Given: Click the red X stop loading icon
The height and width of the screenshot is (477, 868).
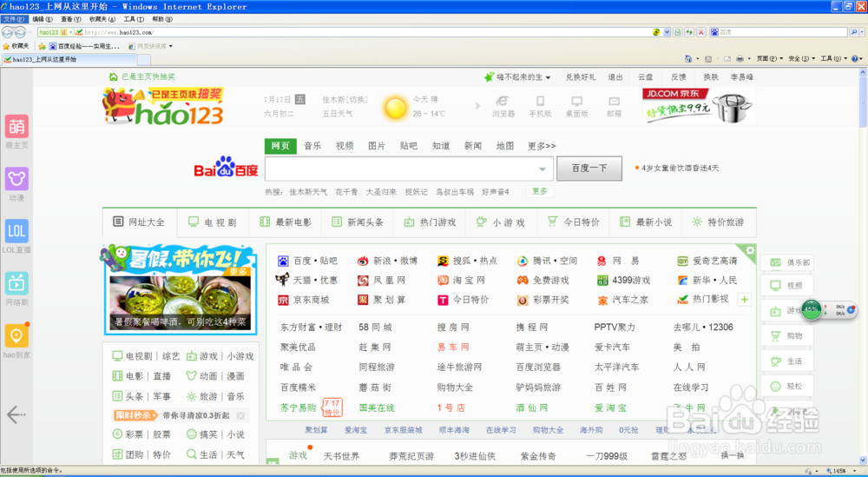Looking at the screenshot, I should pos(700,33).
